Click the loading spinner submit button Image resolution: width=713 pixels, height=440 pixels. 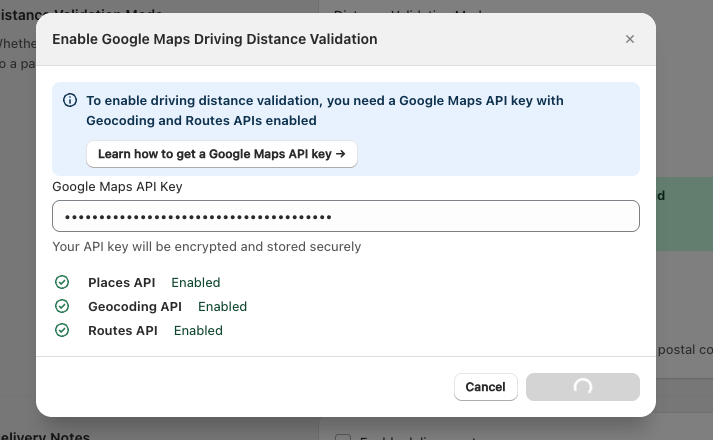coord(583,387)
